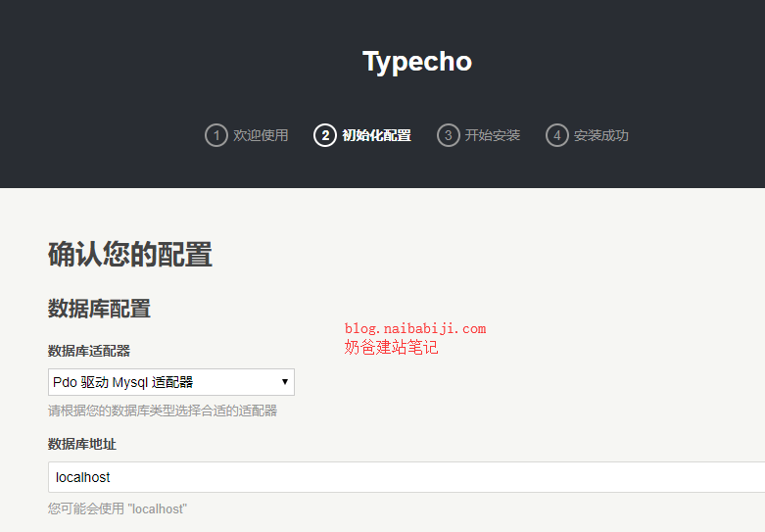Select step 3 circle icon 开始安装
The height and width of the screenshot is (532, 765).
pyautogui.click(x=449, y=135)
